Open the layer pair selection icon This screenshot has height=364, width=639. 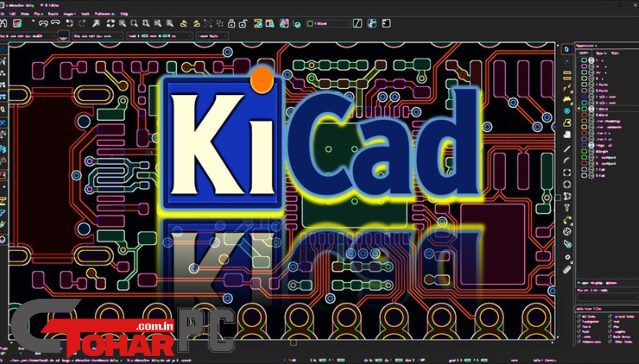click(357, 23)
